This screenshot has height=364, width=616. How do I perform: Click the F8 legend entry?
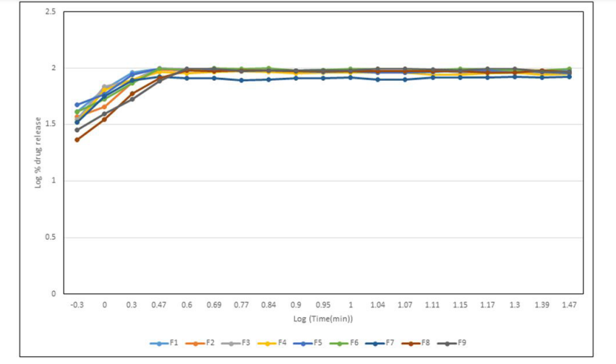coord(416,343)
